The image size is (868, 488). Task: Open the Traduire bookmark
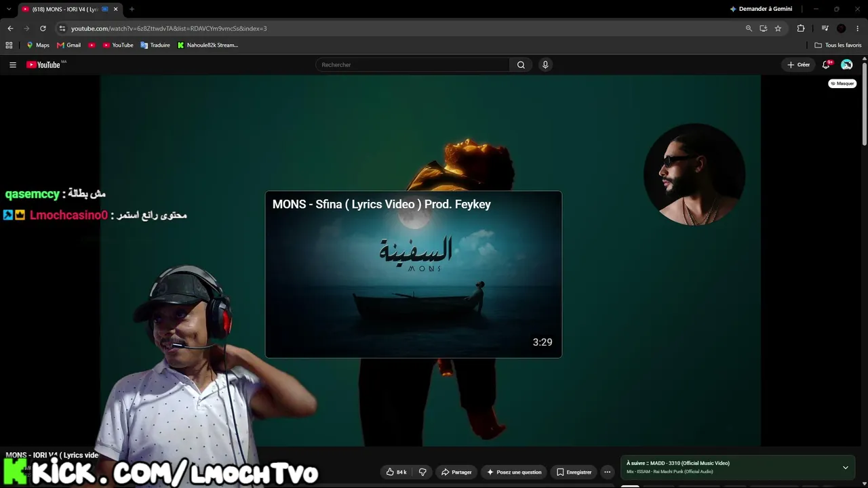(155, 45)
